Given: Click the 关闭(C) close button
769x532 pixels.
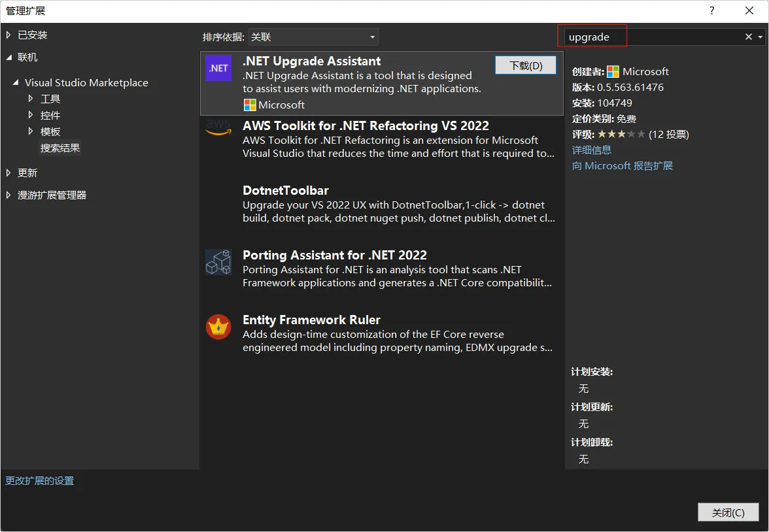Looking at the screenshot, I should tap(728, 512).
